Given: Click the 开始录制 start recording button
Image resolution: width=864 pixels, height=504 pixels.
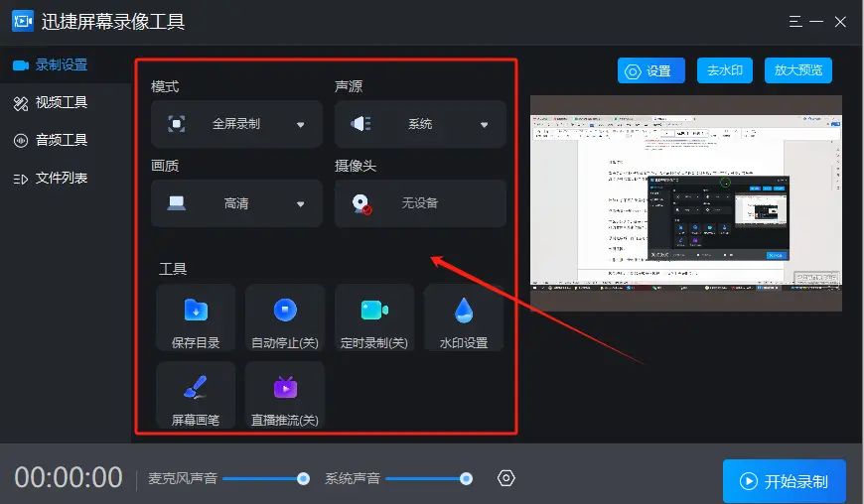Looking at the screenshot, I should [x=784, y=481].
